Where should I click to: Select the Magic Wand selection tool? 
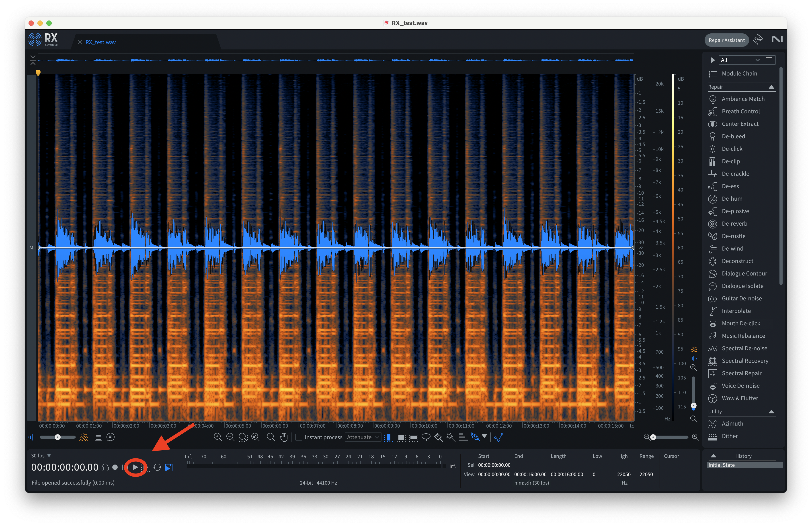pyautogui.click(x=451, y=437)
